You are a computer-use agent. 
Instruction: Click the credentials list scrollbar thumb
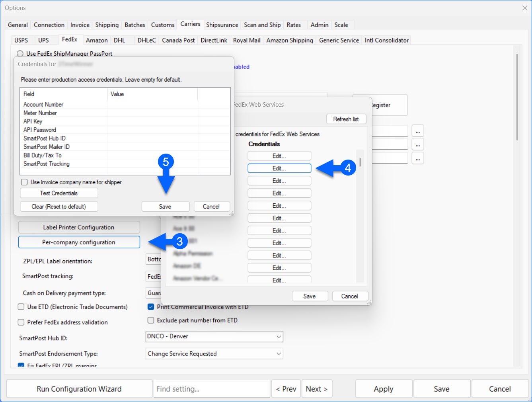point(360,162)
